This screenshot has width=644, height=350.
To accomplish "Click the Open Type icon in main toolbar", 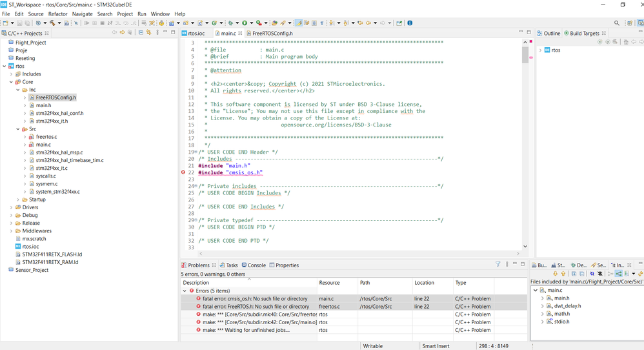I will (274, 23).
